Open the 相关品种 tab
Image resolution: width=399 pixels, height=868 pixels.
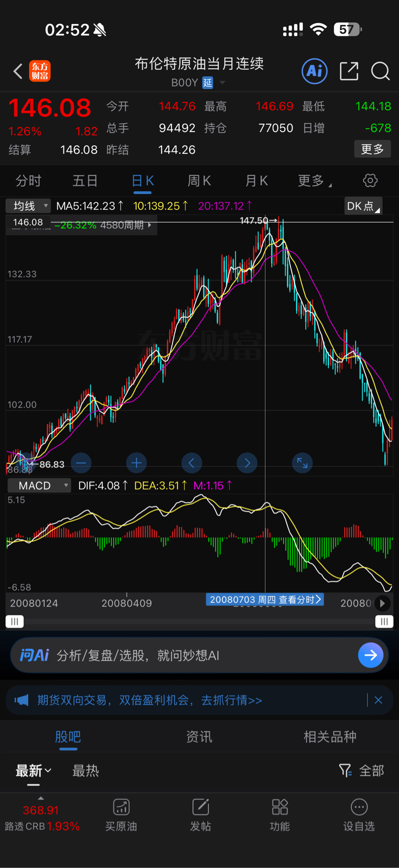coord(330,736)
